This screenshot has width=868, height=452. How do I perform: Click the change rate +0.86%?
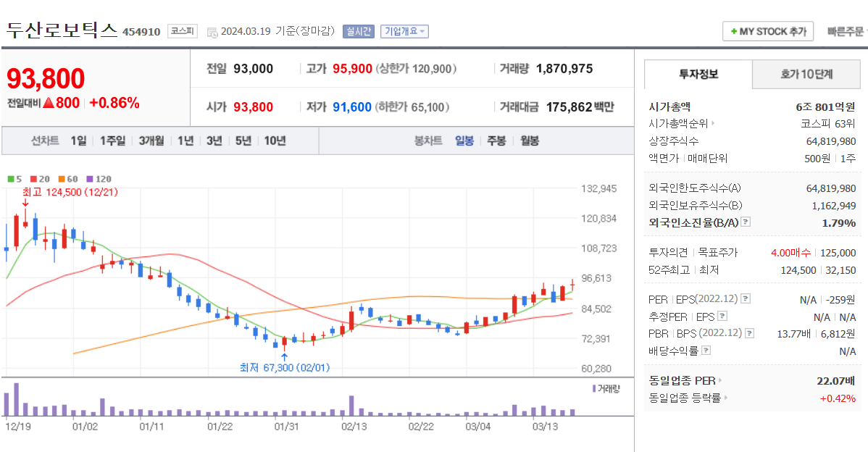tap(114, 103)
